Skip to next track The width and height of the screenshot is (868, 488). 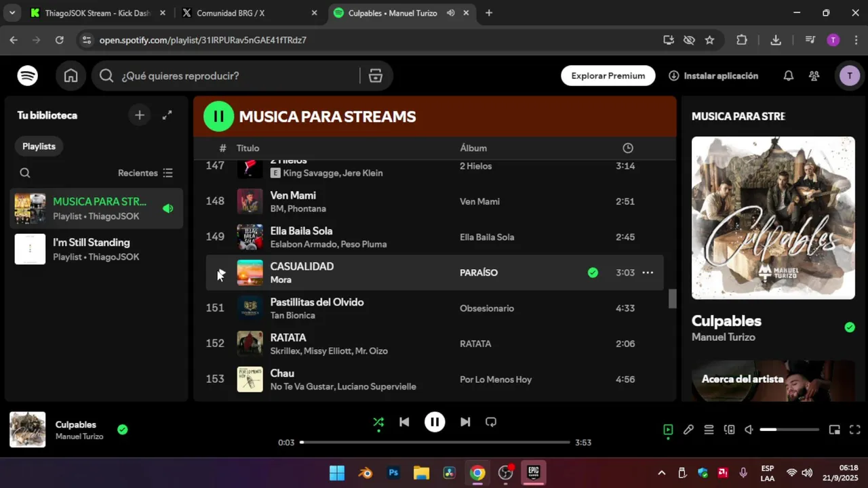click(x=465, y=422)
